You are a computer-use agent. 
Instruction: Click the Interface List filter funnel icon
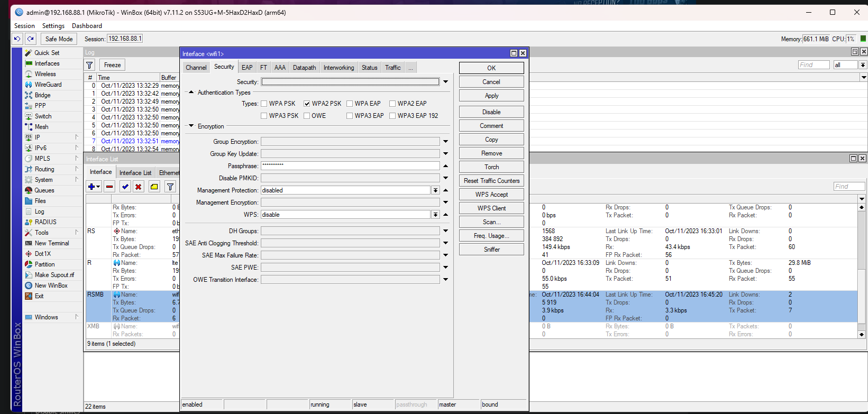click(x=170, y=187)
